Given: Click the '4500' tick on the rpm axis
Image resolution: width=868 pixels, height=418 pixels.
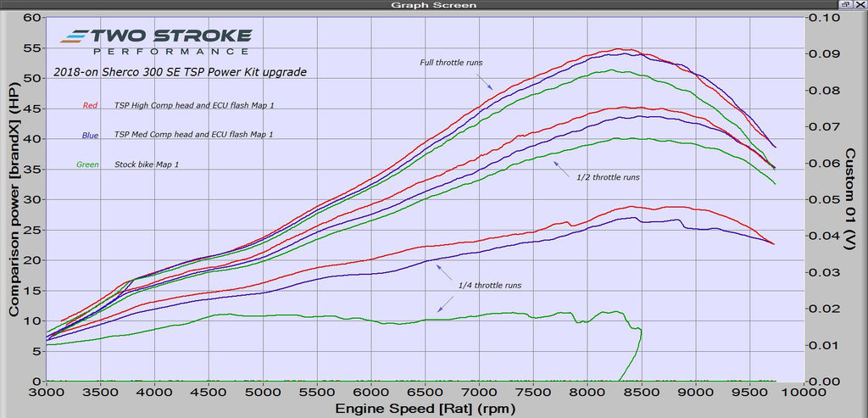Looking at the screenshot, I should pyautogui.click(x=209, y=393).
